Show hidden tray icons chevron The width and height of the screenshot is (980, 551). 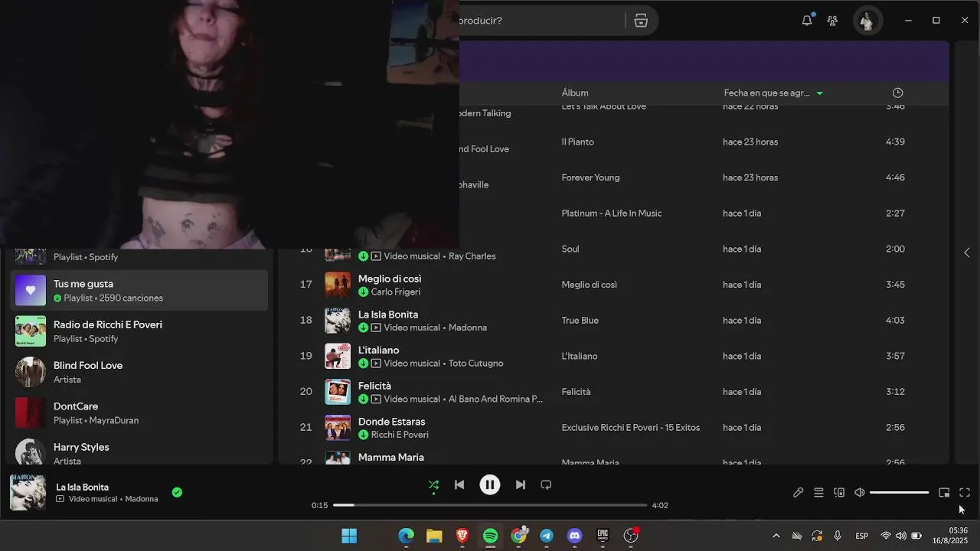(x=776, y=536)
